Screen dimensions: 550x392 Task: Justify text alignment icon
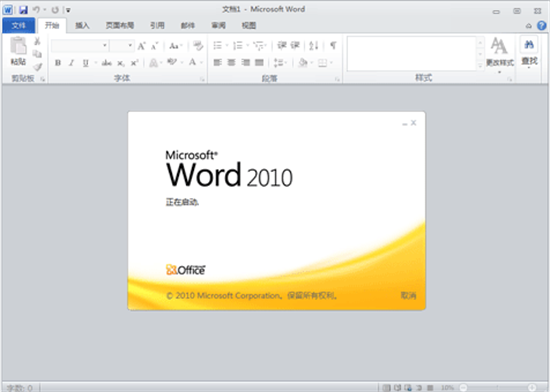[x=259, y=63]
